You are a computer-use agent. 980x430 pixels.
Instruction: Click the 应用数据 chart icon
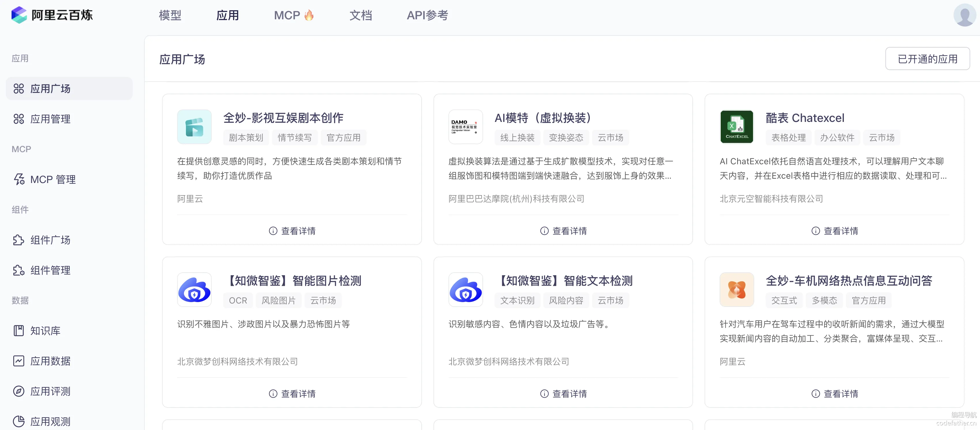19,361
